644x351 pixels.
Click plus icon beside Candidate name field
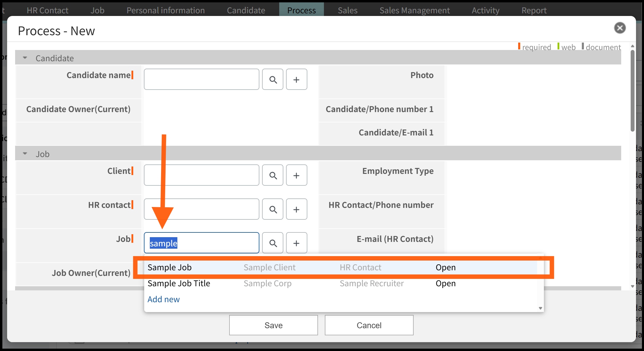(x=296, y=80)
